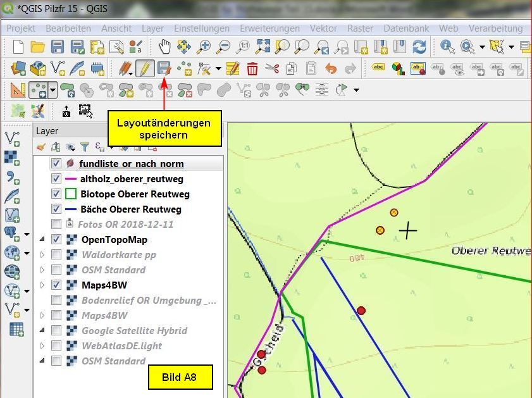Click the Undo arrow in toolbar
532x398 pixels.
tap(330, 68)
